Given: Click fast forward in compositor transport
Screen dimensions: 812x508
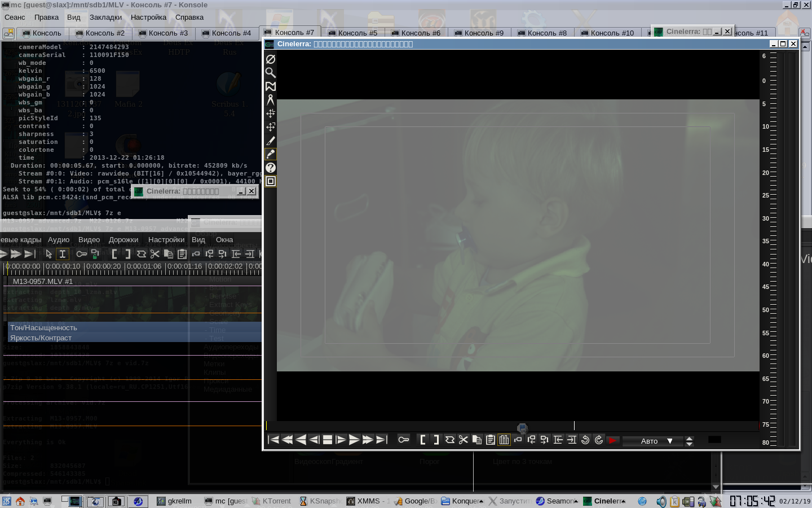Looking at the screenshot, I should pyautogui.click(x=368, y=440).
